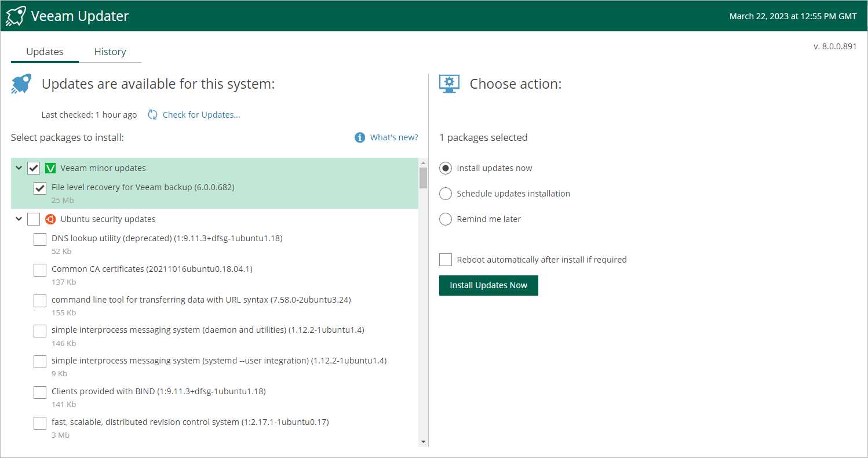868x458 pixels.
Task: Uncheck the Veeam minor updates checkbox
Action: [x=34, y=168]
